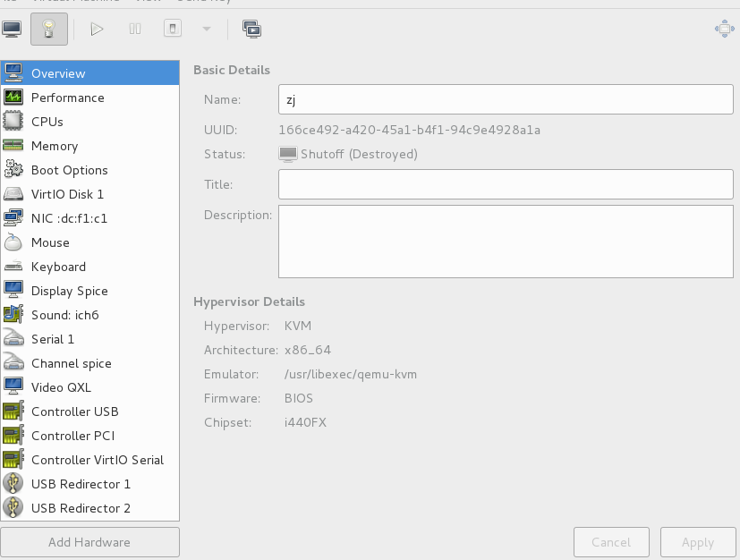The width and height of the screenshot is (740, 560).
Task: Select Display Spice
Action: coord(89,291)
